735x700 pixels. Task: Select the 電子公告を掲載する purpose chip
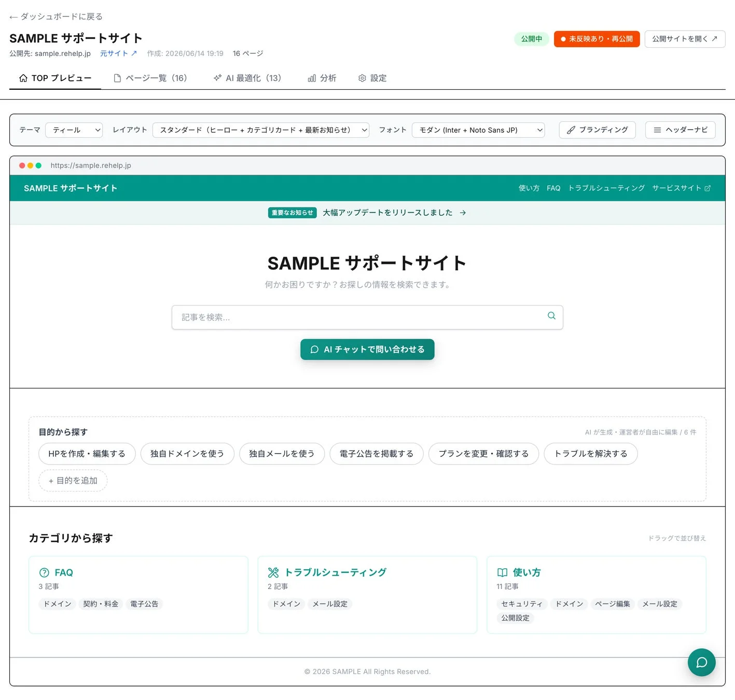tap(377, 454)
